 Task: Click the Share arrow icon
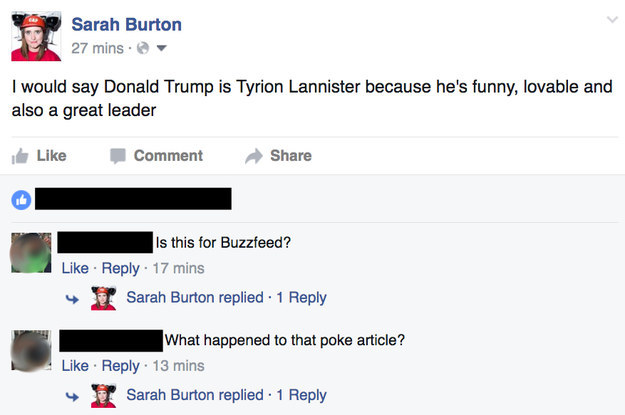coord(253,156)
